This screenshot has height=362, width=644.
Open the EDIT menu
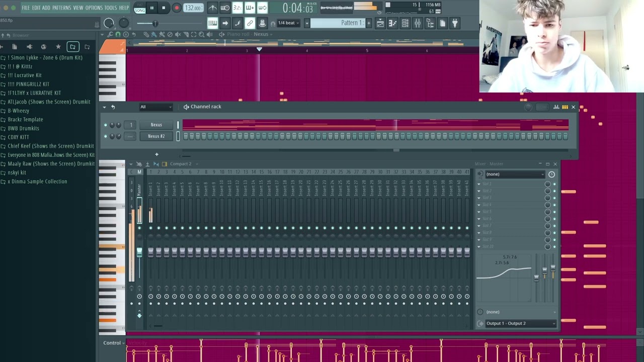pos(36,8)
